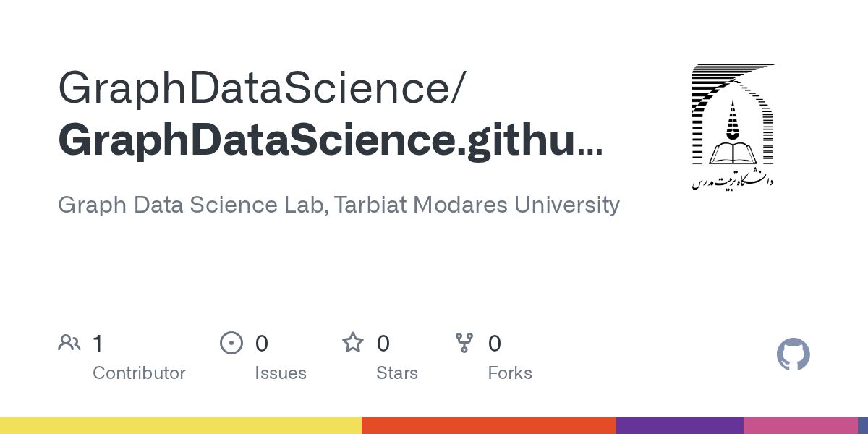
Task: Open the GraphDataScience.githu… repository title
Action: click(330, 140)
